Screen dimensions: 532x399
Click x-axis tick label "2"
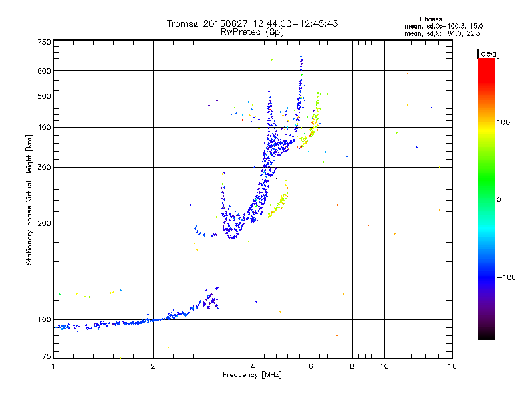tap(153, 366)
